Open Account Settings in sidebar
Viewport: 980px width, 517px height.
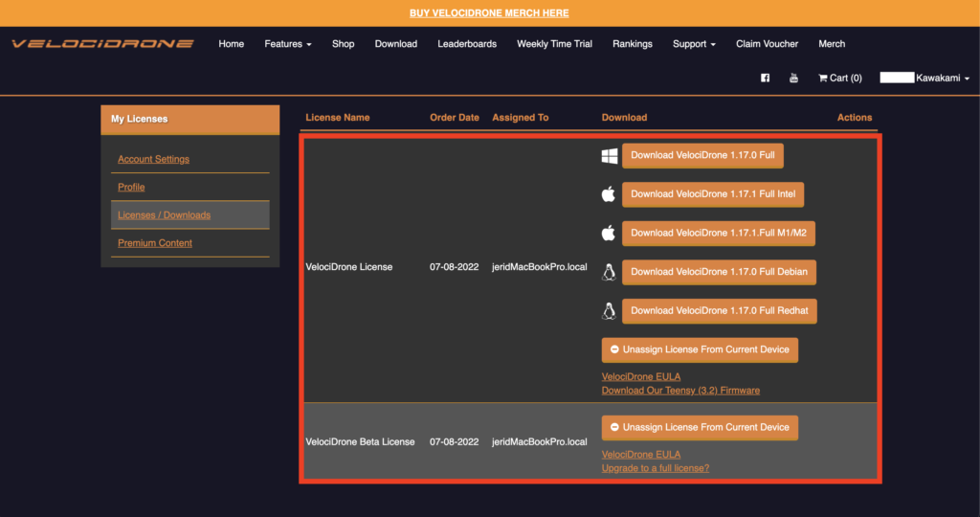[154, 159]
